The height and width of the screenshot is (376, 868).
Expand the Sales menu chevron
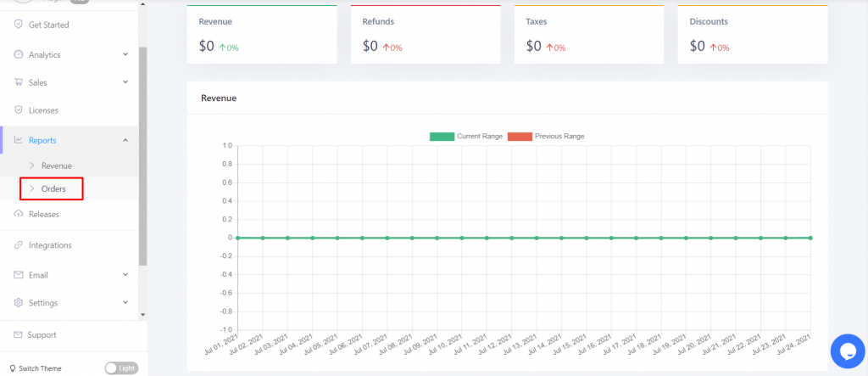tap(125, 82)
